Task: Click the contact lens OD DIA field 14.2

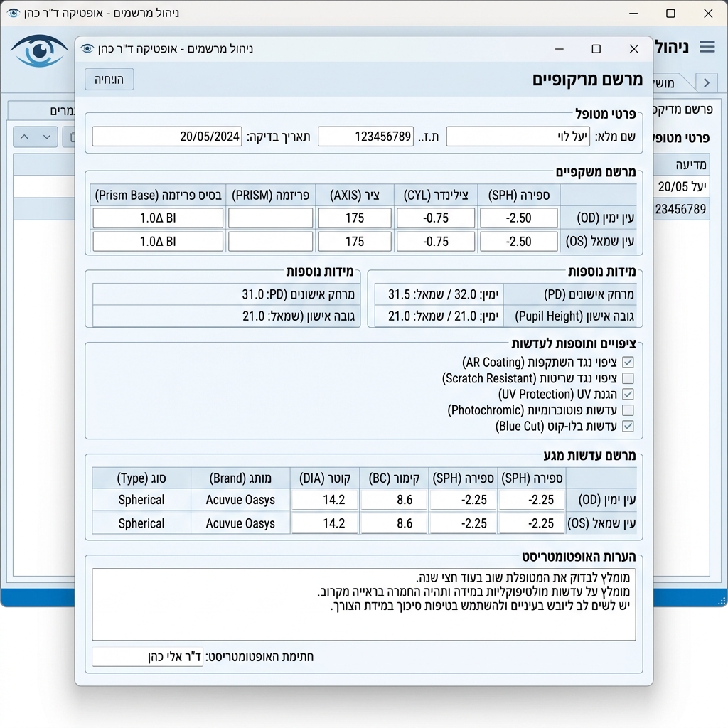Action: click(x=324, y=500)
